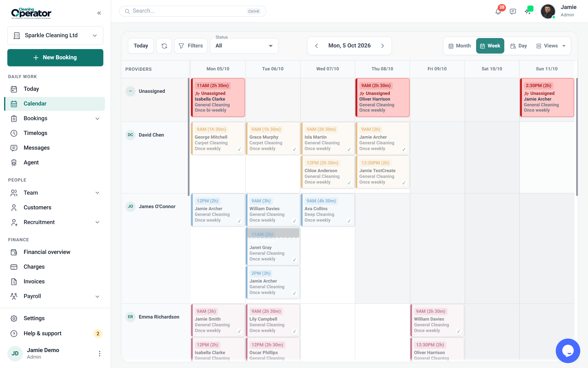This screenshot has height=368, width=588.
Task: Open the Filters button
Action: pyautogui.click(x=191, y=46)
